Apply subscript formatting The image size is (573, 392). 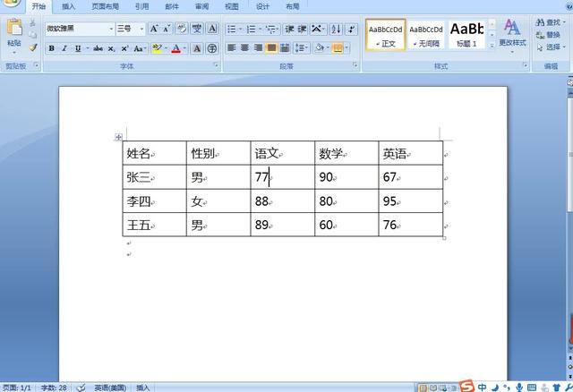pyautogui.click(x=111, y=48)
